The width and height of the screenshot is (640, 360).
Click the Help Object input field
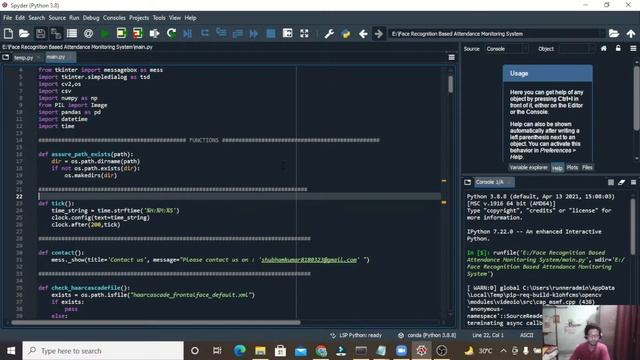click(x=577, y=49)
